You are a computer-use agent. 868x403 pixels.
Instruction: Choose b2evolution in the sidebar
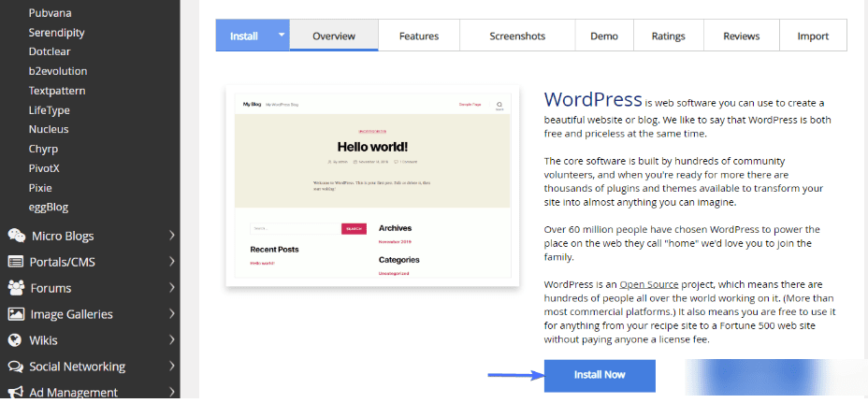58,71
